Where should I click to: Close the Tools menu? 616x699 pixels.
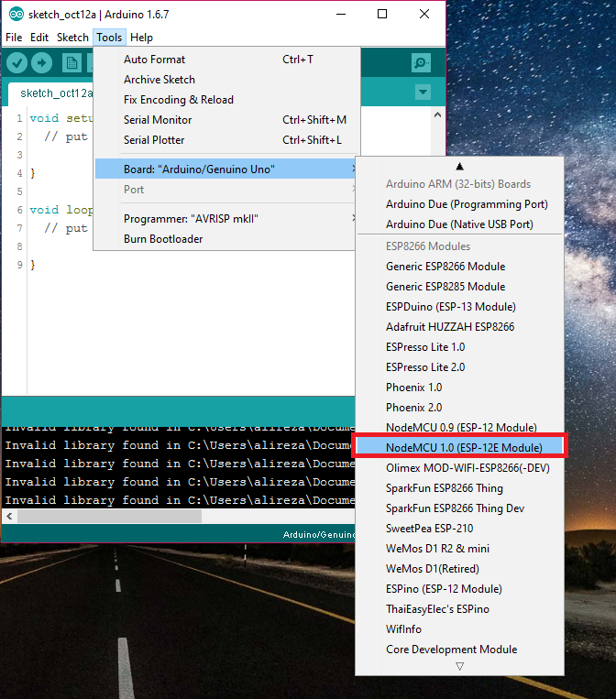(x=109, y=38)
